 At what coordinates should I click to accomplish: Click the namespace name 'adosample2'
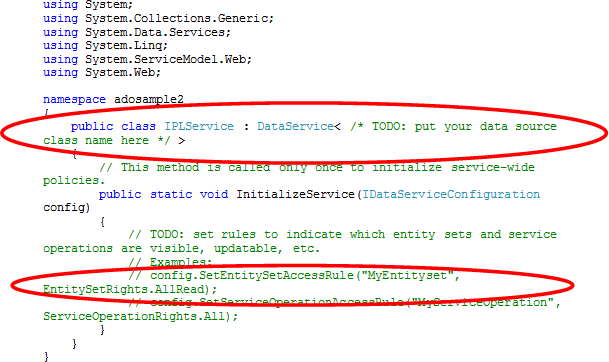click(x=149, y=100)
